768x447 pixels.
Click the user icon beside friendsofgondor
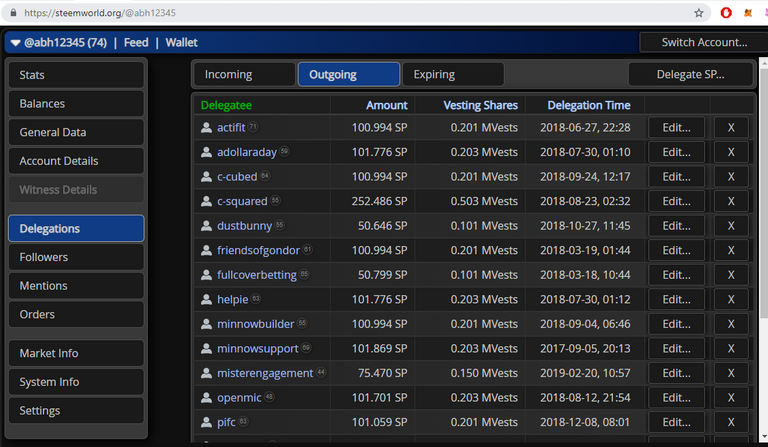[206, 250]
